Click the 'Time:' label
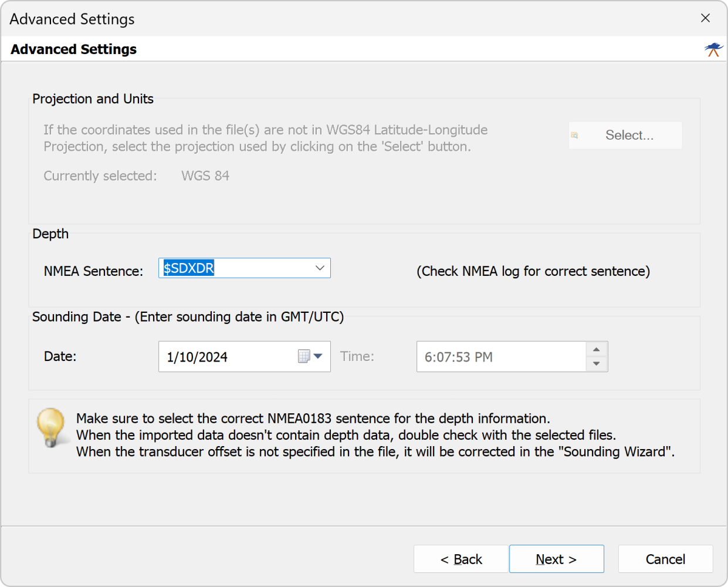The image size is (728, 587). point(357,356)
